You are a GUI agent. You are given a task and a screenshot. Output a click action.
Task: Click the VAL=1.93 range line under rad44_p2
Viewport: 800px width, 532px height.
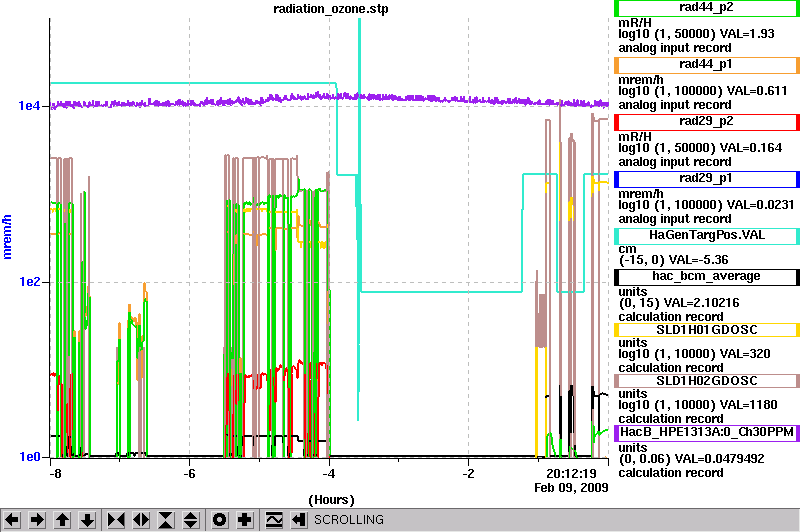696,34
